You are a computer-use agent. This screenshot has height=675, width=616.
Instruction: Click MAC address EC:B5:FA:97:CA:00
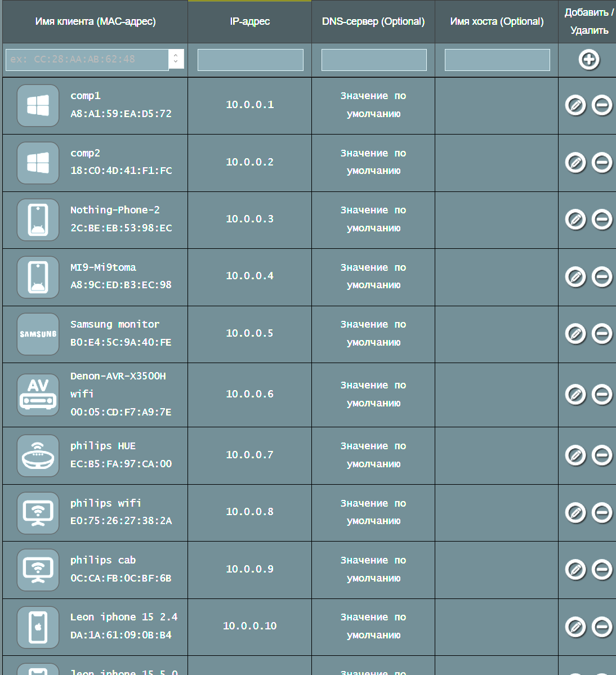click(121, 464)
